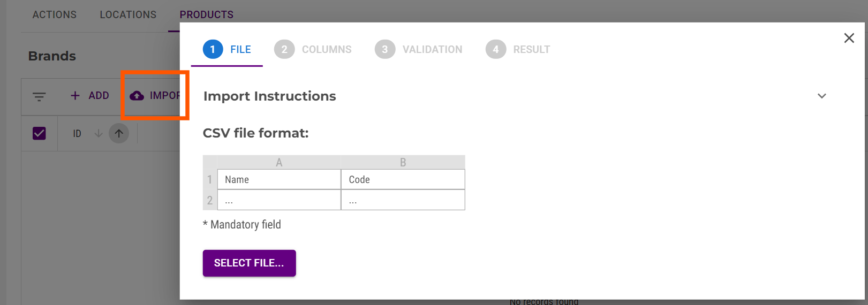Click the cloud upload Import icon

click(x=137, y=95)
